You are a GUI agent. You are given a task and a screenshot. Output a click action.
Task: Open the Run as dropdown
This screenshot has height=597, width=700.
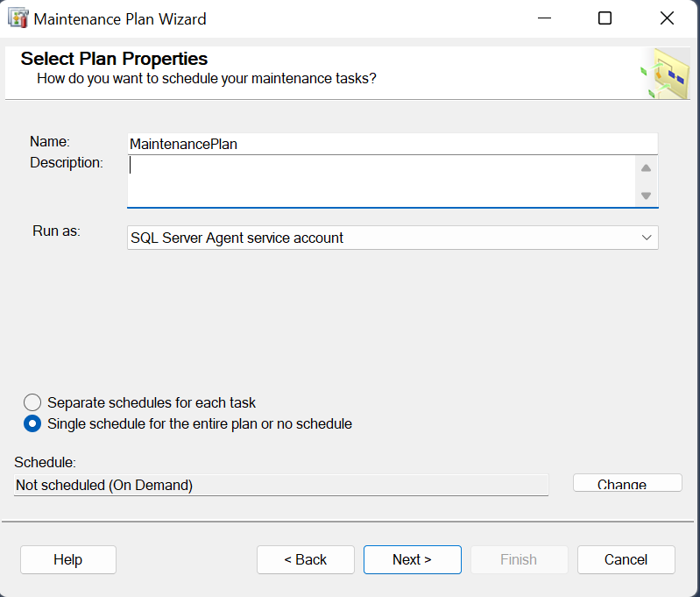(392, 238)
